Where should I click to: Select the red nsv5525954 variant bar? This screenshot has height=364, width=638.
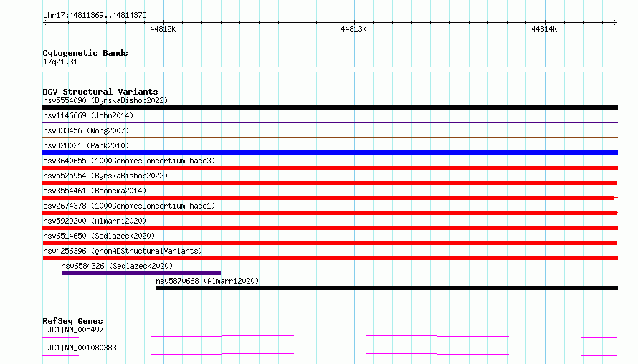click(x=330, y=183)
